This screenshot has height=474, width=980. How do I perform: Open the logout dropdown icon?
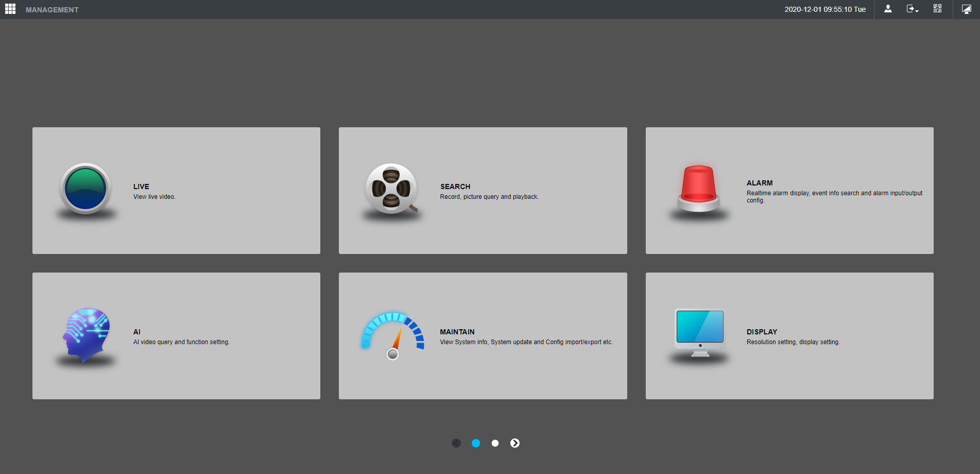pyautogui.click(x=913, y=9)
